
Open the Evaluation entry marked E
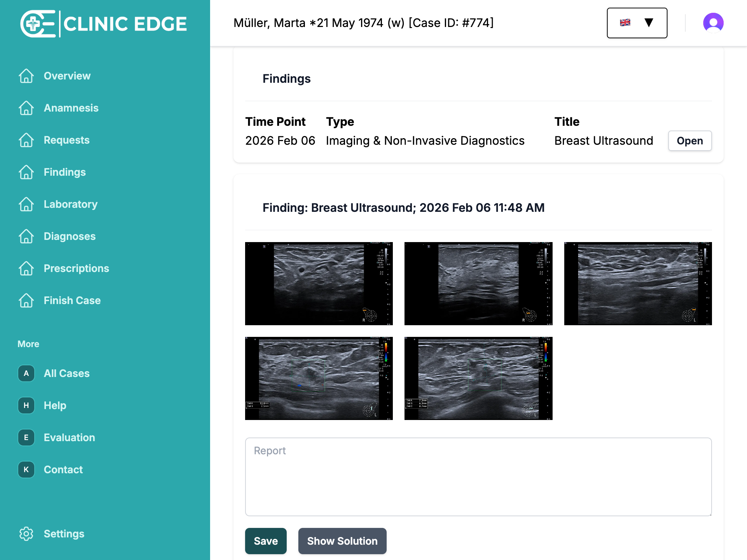pos(26,437)
